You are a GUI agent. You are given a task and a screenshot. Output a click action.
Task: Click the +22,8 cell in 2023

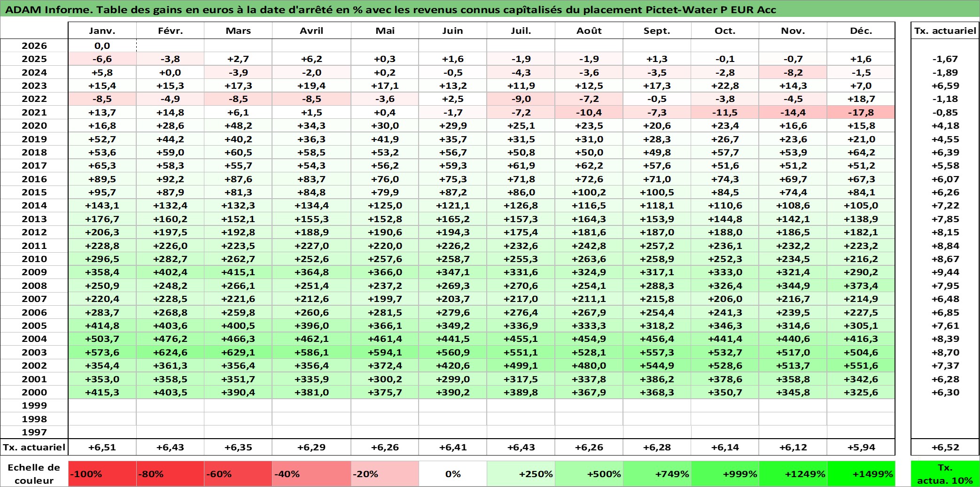725,85
